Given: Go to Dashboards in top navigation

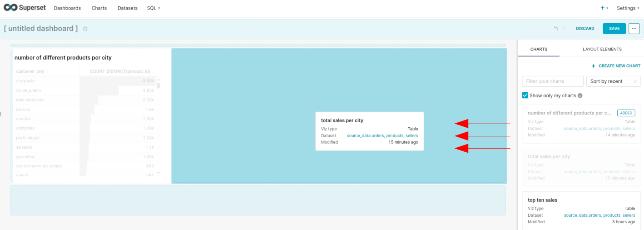Looking at the screenshot, I should 67,8.
